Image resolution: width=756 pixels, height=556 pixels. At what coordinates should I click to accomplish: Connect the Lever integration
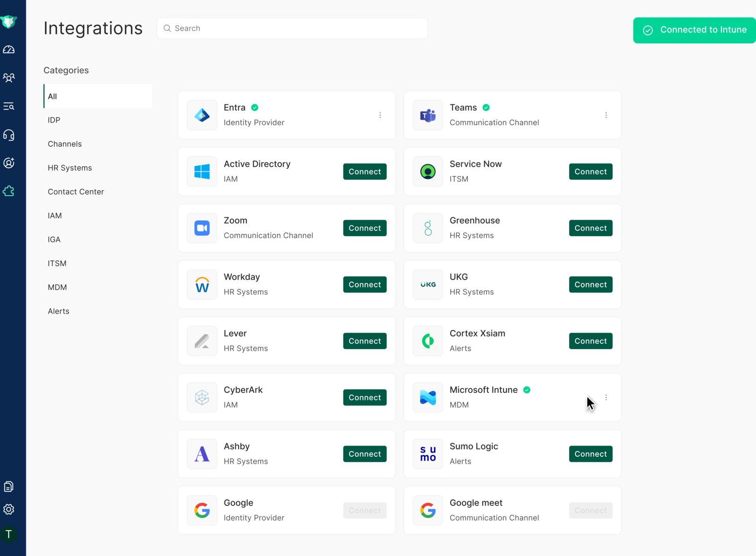coord(365,341)
